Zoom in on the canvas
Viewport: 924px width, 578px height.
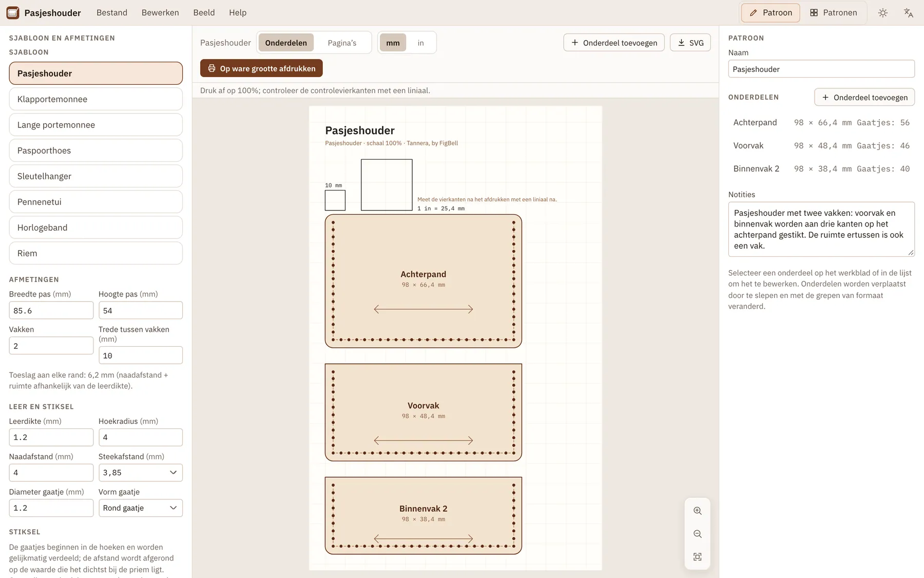(698, 511)
